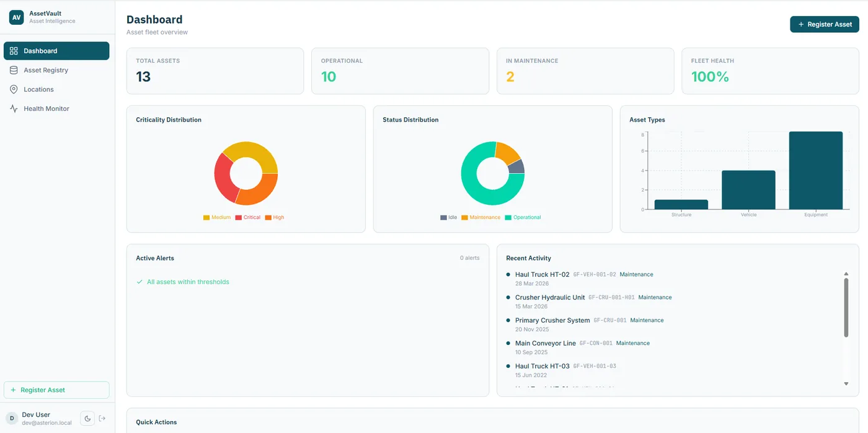868x433 pixels.
Task: Click the Recent Activity scroll down arrow
Action: pyautogui.click(x=846, y=384)
